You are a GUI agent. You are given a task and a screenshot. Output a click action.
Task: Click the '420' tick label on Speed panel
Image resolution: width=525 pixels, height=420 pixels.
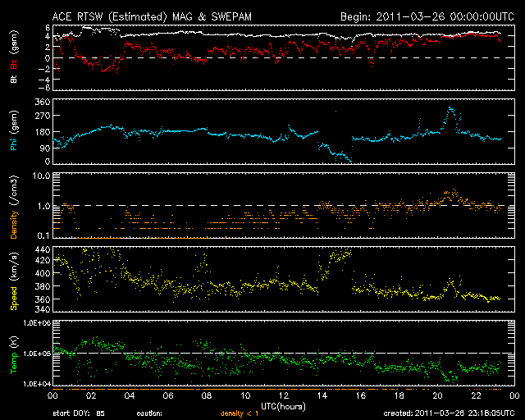[43, 260]
